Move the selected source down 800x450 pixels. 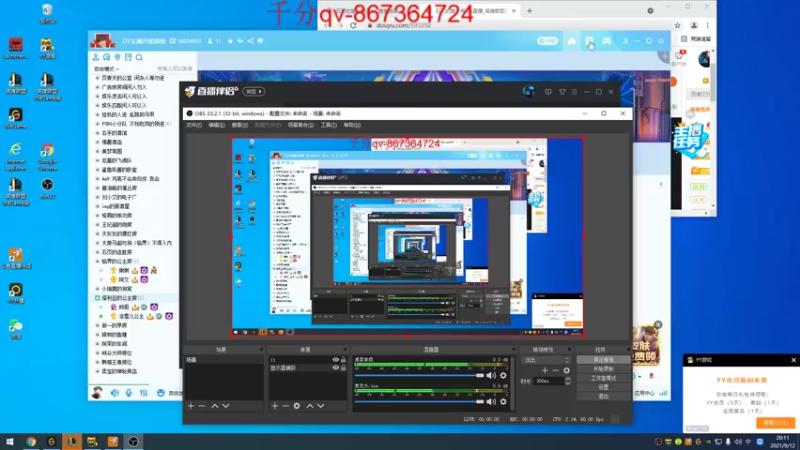[x=321, y=406]
